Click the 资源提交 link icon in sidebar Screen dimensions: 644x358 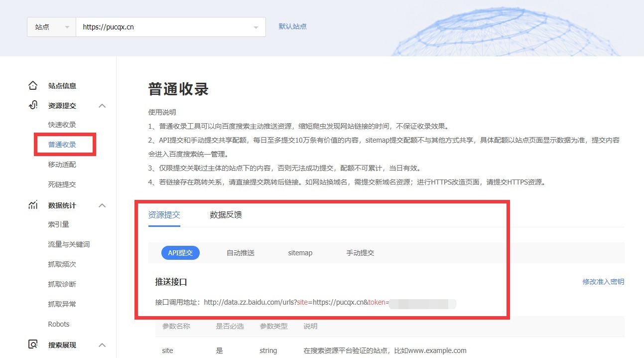point(32,105)
